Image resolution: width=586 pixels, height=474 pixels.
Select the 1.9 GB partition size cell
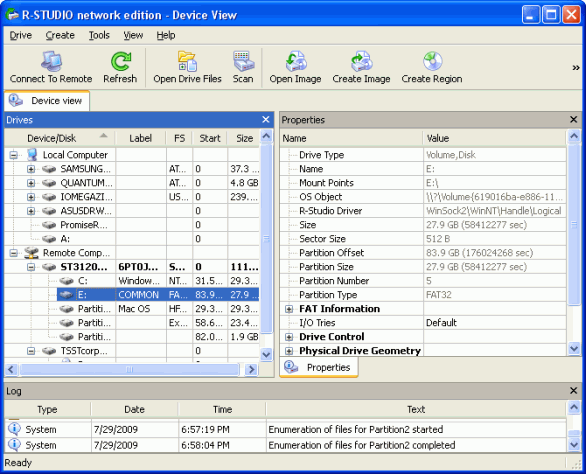(244, 337)
